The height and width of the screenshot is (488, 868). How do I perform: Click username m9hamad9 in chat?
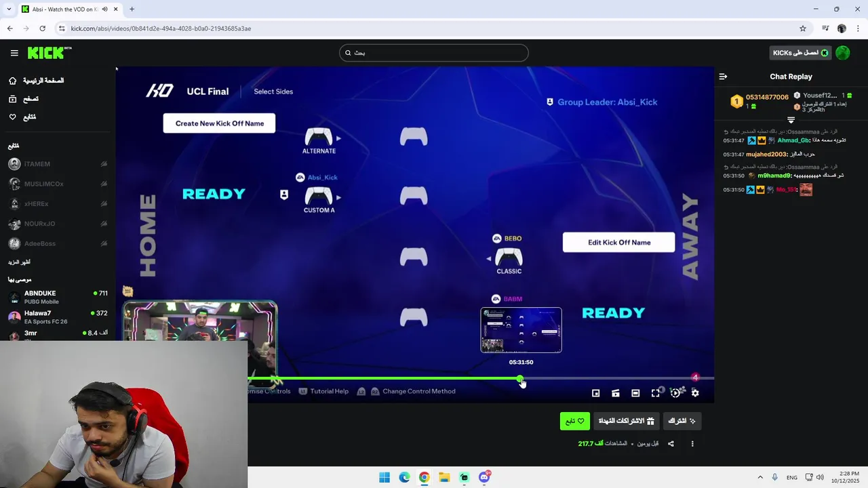774,176
